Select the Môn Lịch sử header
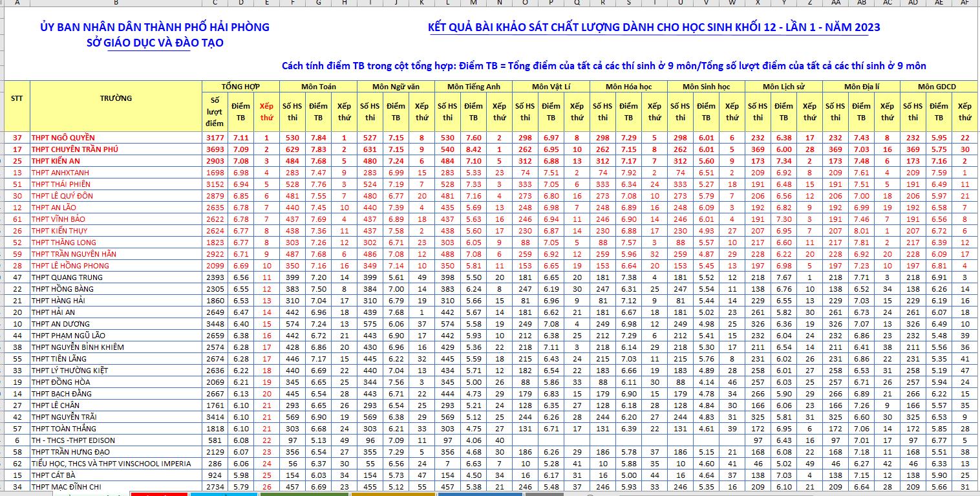 tap(783, 86)
